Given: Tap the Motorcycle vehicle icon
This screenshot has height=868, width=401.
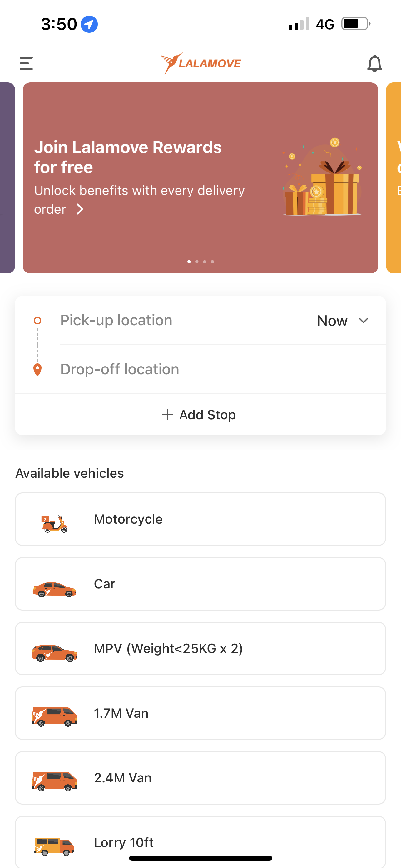Looking at the screenshot, I should [x=54, y=523].
